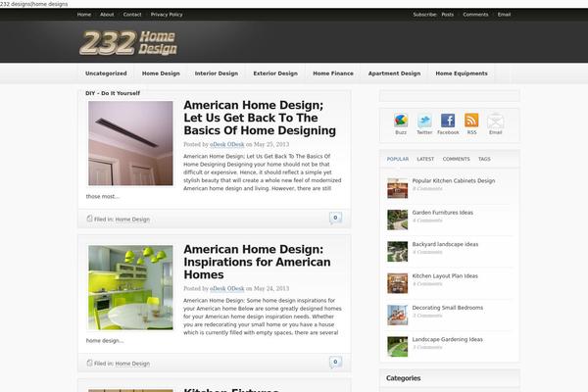
Task: Click the 232 Home Design logo
Action: pyautogui.click(x=128, y=43)
